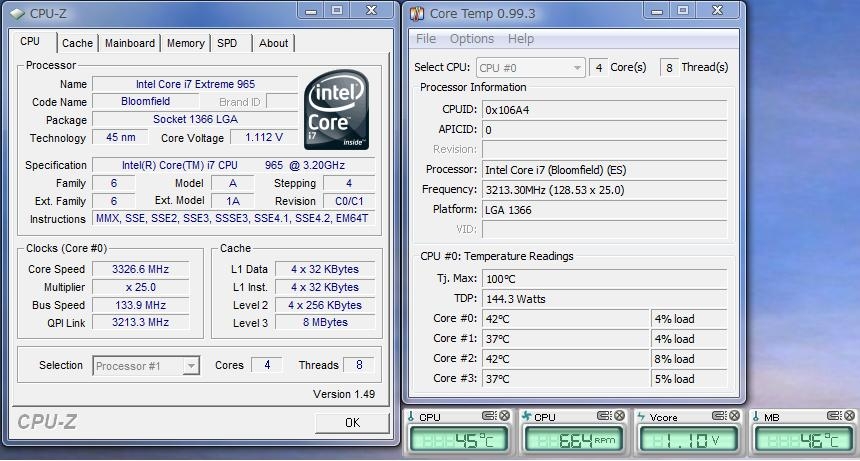Click the Frequency field '3213.30MHz (128.53 x 25.0)'
The width and height of the screenshot is (860, 461).
pyautogui.click(x=604, y=190)
